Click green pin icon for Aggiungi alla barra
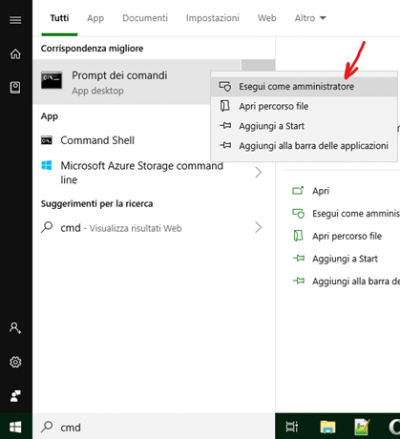The width and height of the screenshot is (400, 439). 299,281
